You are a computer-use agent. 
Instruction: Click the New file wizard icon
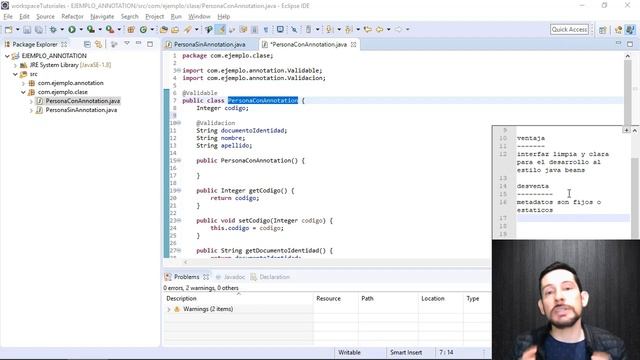click(8, 29)
